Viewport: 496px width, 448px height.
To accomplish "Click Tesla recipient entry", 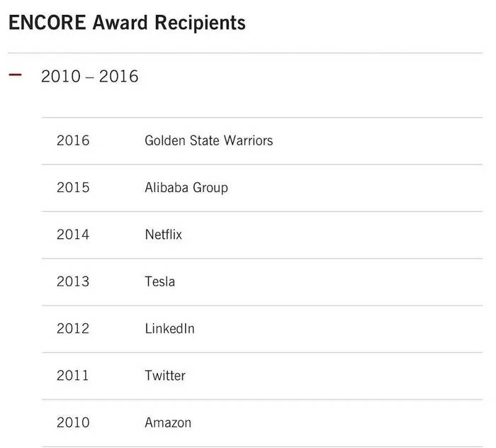I will point(159,281).
